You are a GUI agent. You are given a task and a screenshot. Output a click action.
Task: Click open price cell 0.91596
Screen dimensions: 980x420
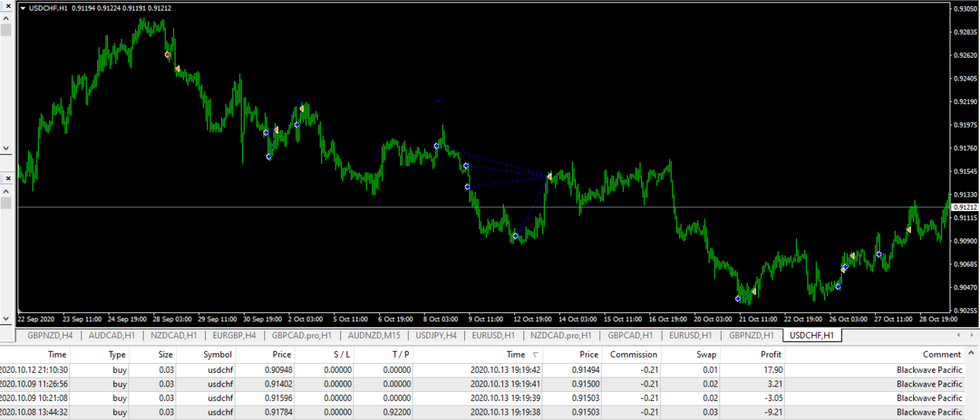pos(277,397)
